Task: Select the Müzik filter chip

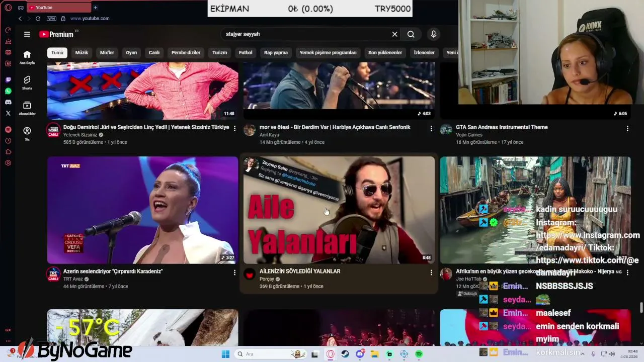Action: point(82,52)
